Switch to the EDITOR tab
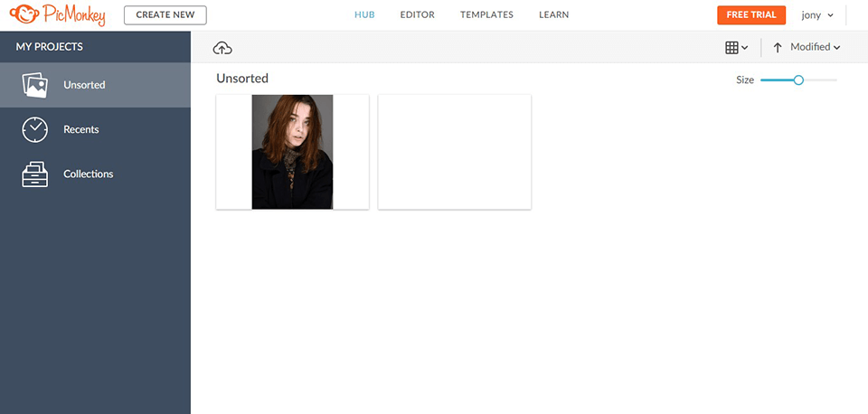The image size is (868, 414). [x=418, y=15]
